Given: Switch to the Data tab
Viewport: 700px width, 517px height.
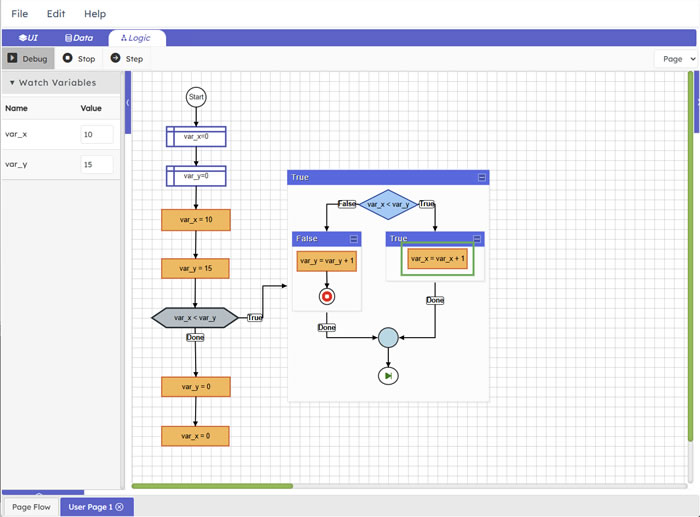Looking at the screenshot, I should (x=79, y=38).
